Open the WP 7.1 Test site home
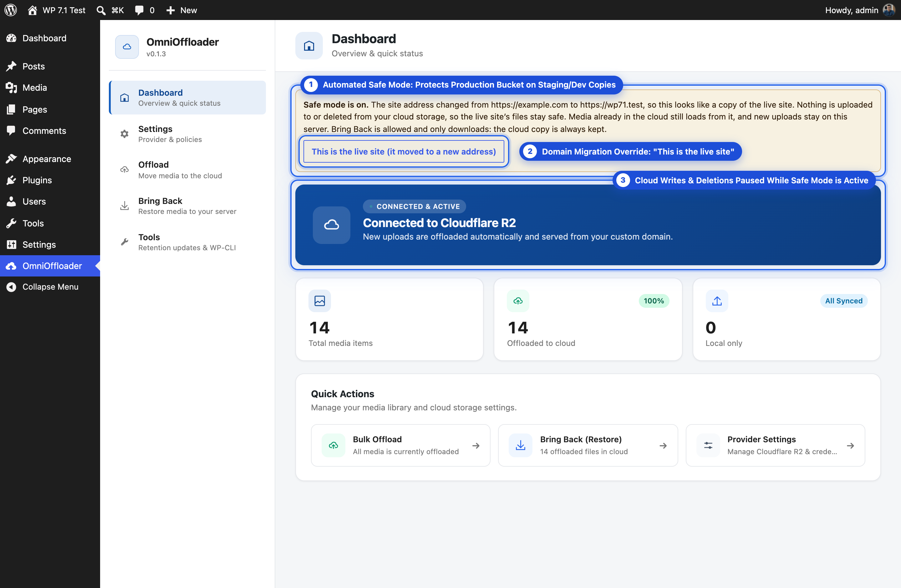The width and height of the screenshot is (901, 588). click(56, 10)
